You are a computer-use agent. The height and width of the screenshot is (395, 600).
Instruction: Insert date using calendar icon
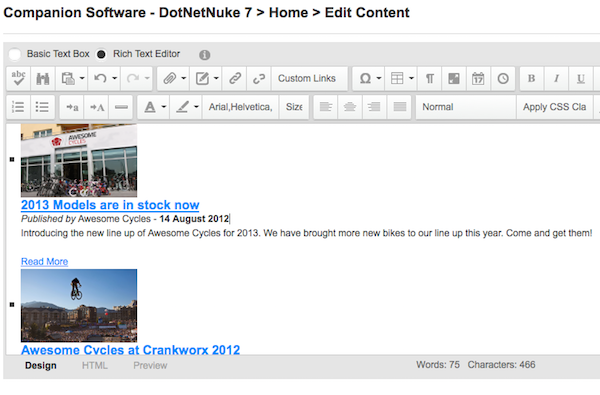[x=478, y=78]
